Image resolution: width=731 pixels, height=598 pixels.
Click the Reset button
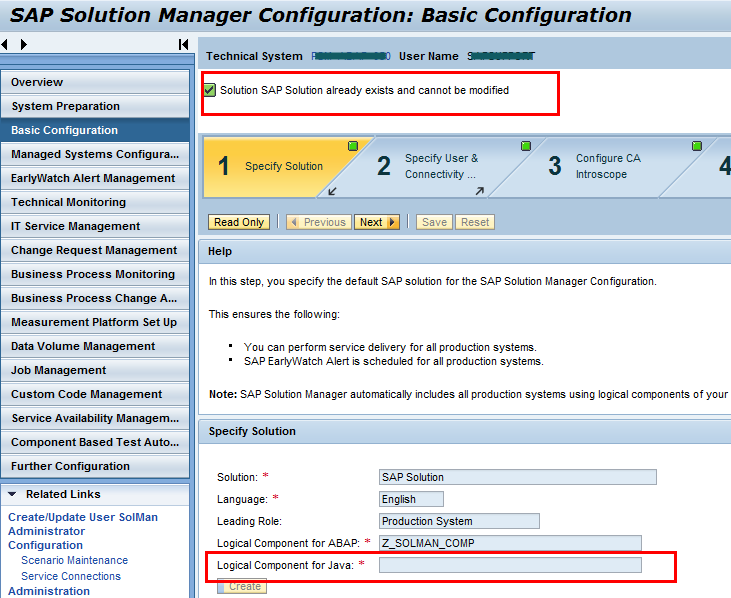(x=475, y=222)
